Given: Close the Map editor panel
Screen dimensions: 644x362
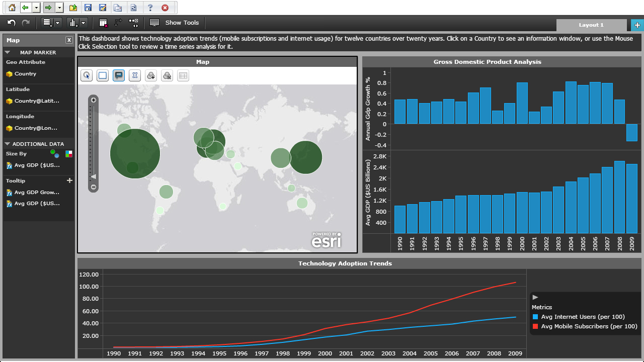Looking at the screenshot, I should pyautogui.click(x=69, y=40).
